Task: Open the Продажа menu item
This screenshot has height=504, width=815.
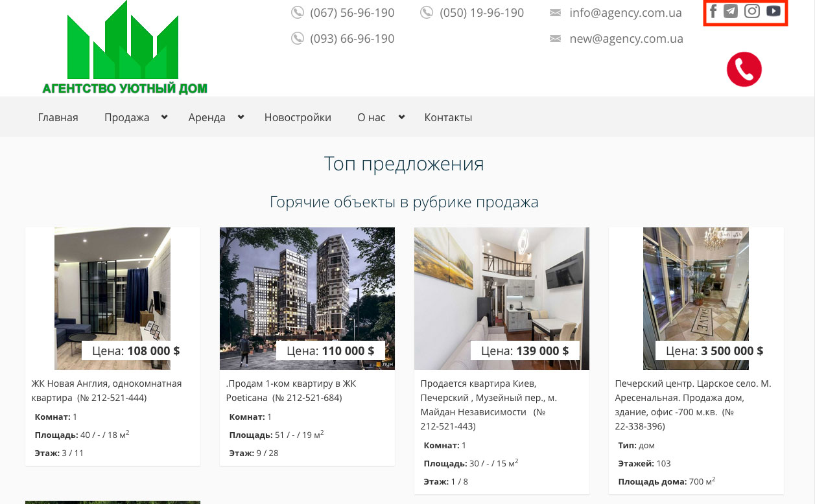Action: (127, 117)
